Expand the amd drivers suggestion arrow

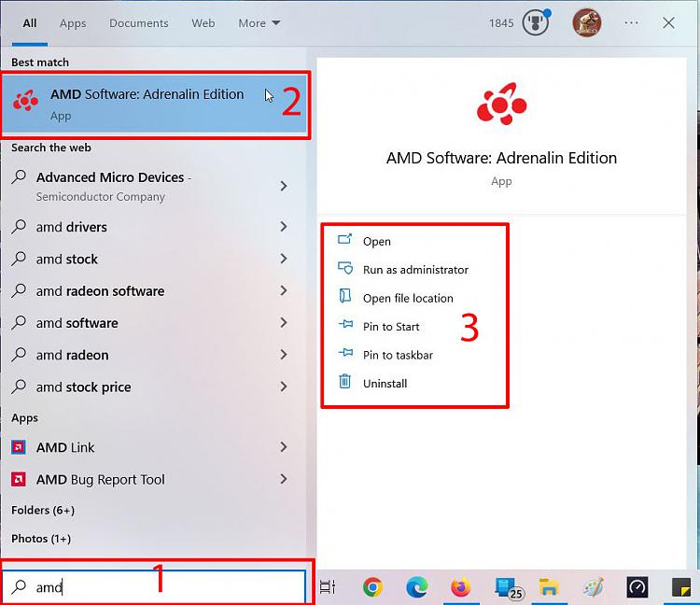click(284, 227)
